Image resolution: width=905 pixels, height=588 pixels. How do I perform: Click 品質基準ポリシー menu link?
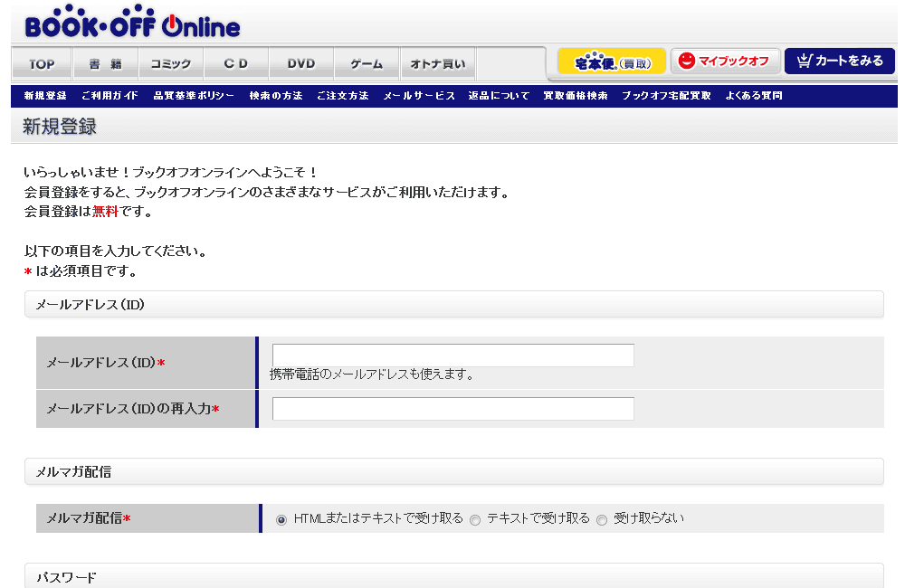pyautogui.click(x=194, y=96)
